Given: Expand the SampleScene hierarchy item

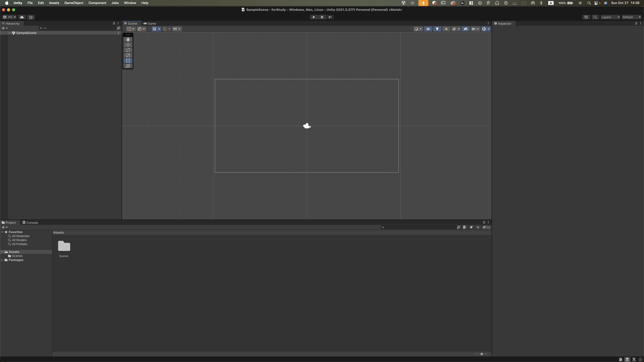Looking at the screenshot, I should (10, 33).
